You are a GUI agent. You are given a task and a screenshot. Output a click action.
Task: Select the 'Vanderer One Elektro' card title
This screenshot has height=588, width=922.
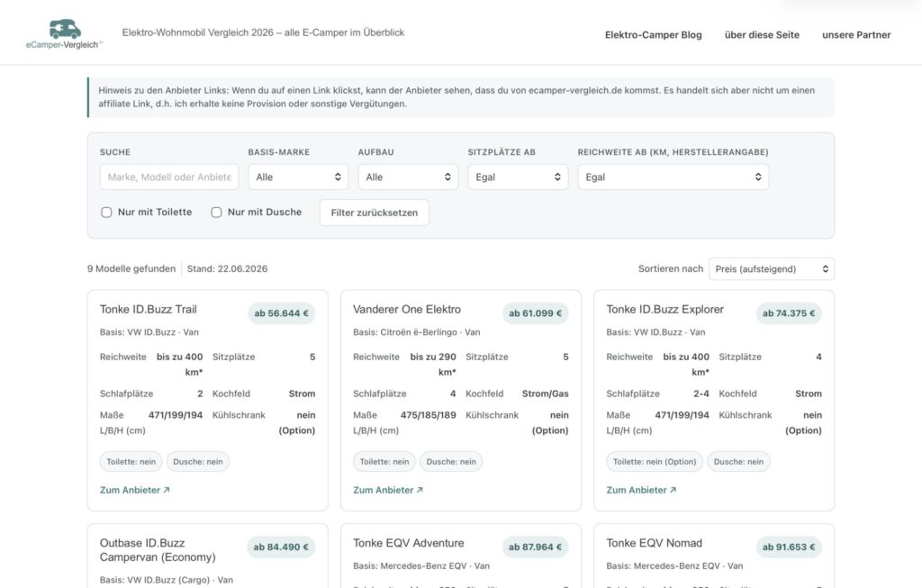[407, 309]
